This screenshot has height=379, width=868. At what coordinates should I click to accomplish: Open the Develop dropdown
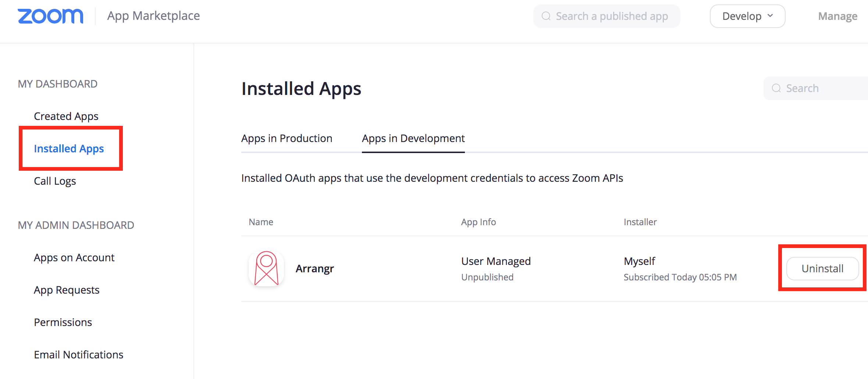[747, 16]
